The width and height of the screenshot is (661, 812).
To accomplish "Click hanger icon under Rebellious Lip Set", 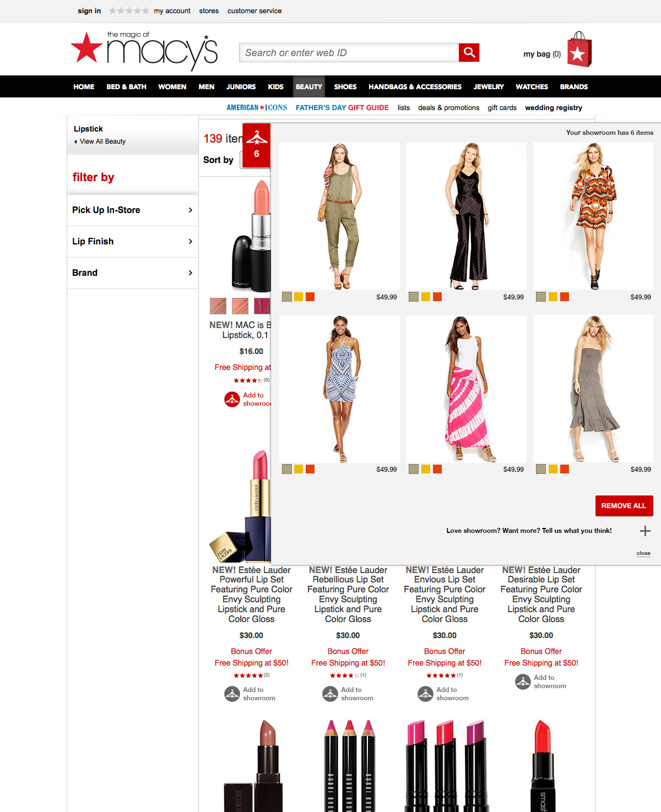I will coord(330,694).
